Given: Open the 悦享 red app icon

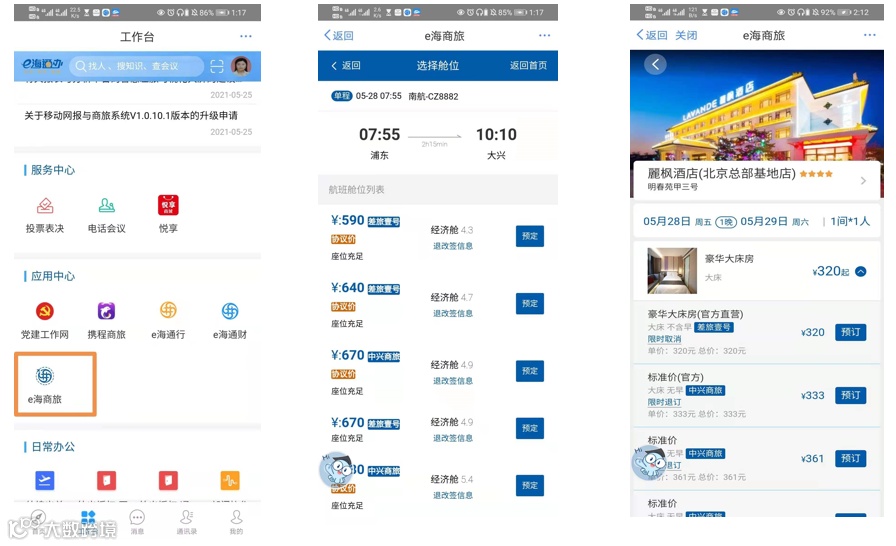Looking at the screenshot, I should (168, 205).
